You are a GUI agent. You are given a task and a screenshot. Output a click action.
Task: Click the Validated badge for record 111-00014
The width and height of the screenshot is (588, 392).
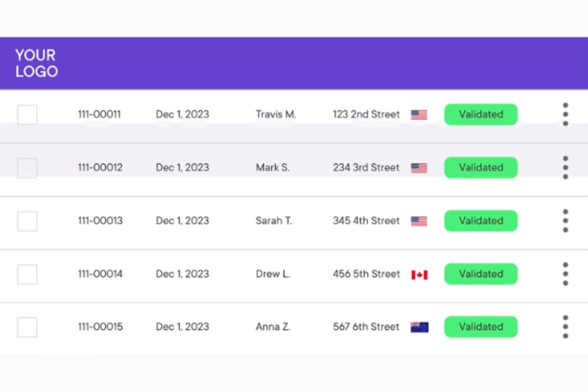click(481, 274)
